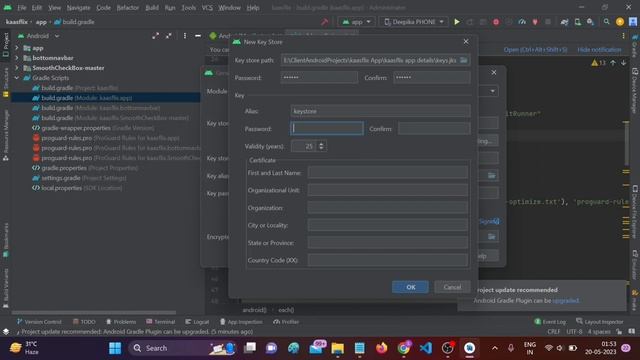The height and width of the screenshot is (360, 640).
Task: Open Chrome from taskbar
Action: point(404,348)
